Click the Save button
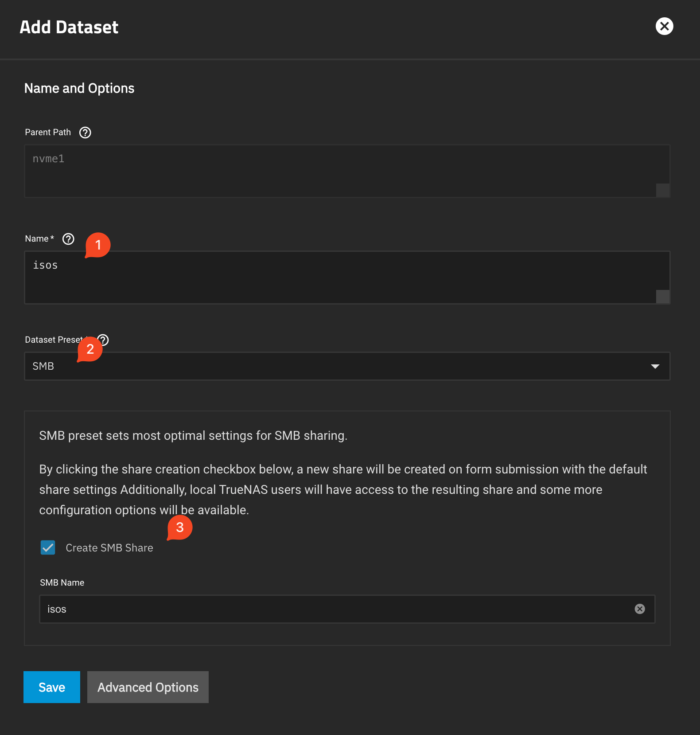The height and width of the screenshot is (735, 700). coord(52,687)
